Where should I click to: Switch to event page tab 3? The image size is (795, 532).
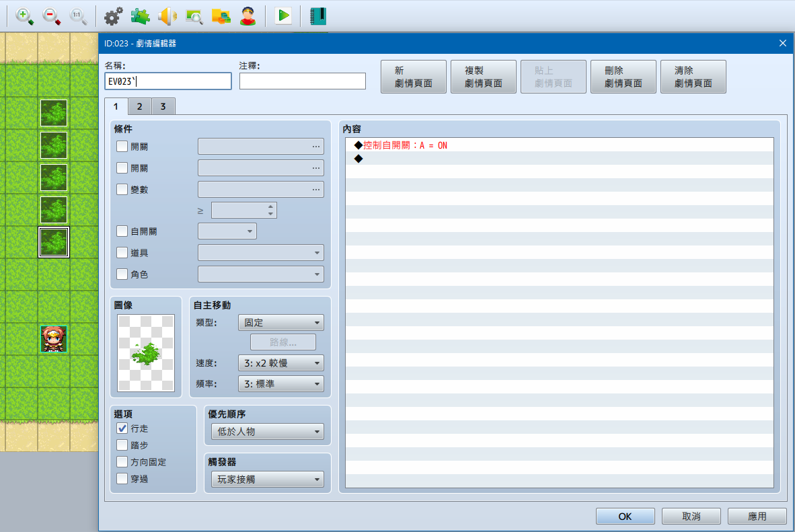163,106
